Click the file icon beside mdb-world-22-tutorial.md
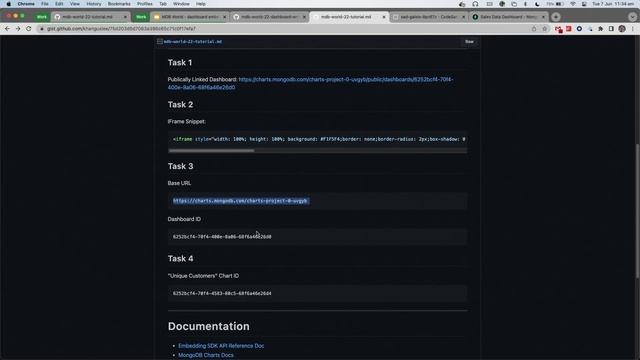Image resolution: width=640 pixels, height=360 pixels. (160, 42)
